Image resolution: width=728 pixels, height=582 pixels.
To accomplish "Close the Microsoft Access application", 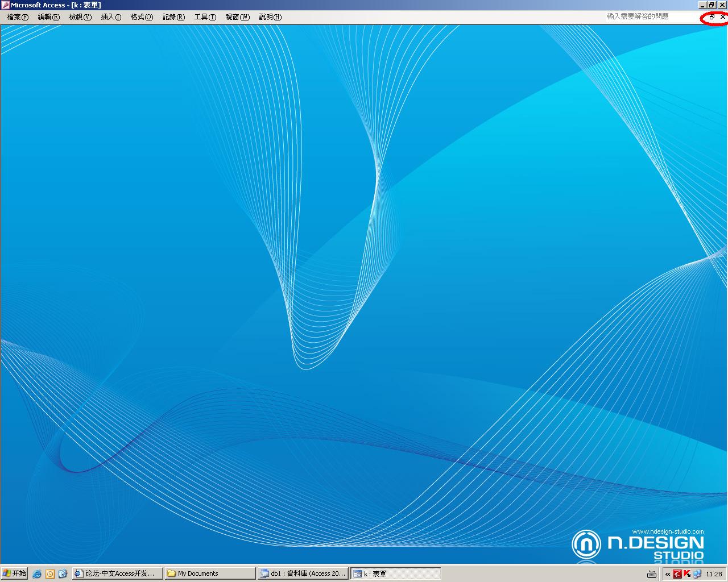I will pos(722,5).
